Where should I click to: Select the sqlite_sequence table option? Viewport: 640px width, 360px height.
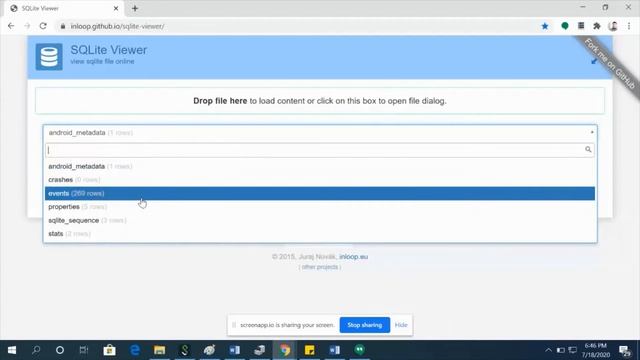point(320,220)
